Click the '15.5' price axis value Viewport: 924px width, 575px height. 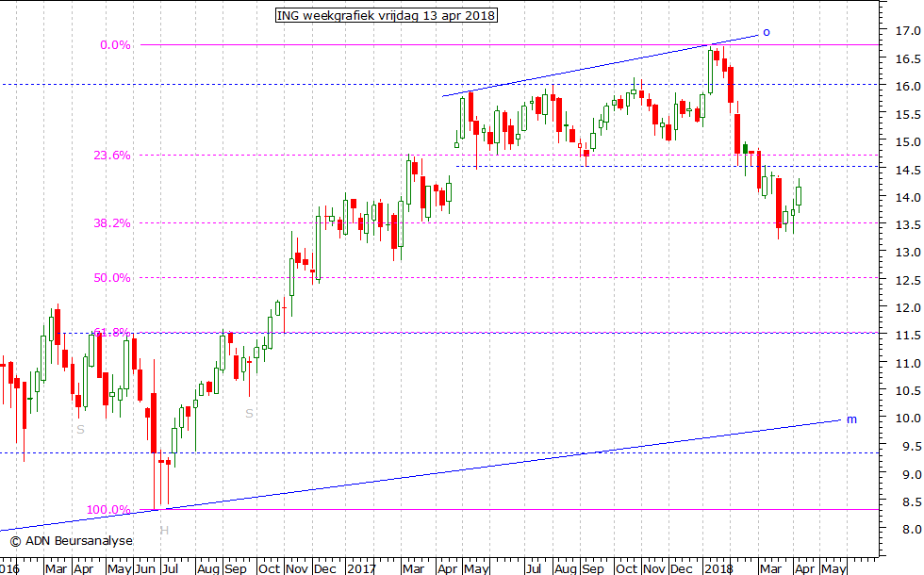pos(908,114)
